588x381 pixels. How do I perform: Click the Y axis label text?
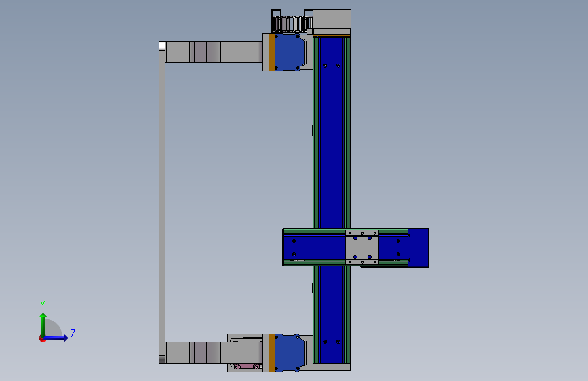tap(43, 304)
